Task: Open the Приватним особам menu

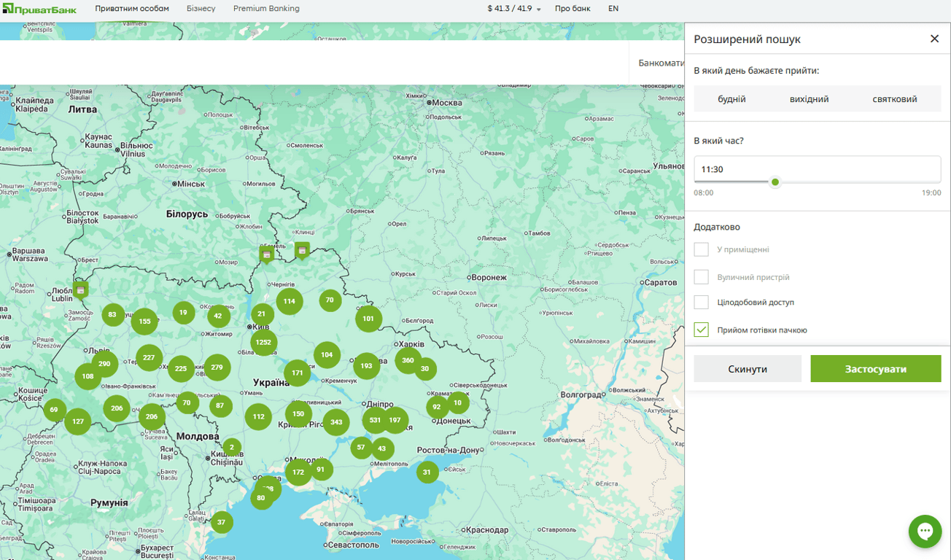Action: pyautogui.click(x=132, y=9)
